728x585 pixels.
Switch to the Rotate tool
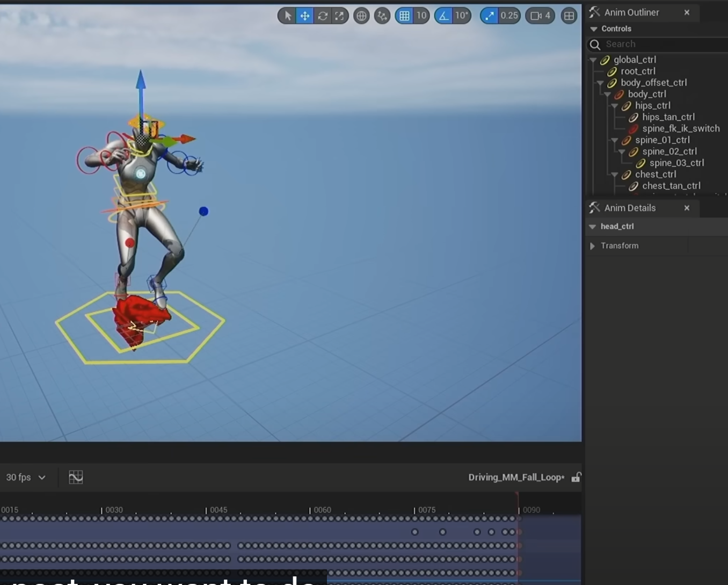pyautogui.click(x=322, y=16)
